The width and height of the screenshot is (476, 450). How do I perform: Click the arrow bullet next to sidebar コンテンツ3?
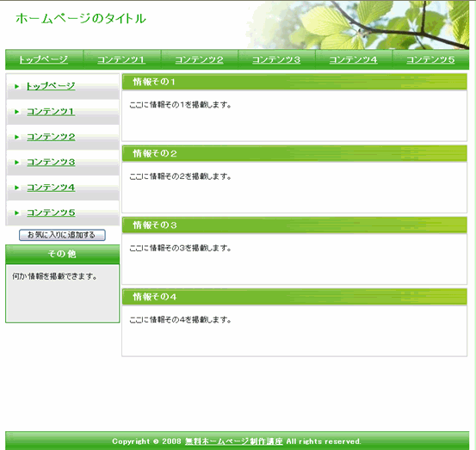pyautogui.click(x=17, y=163)
